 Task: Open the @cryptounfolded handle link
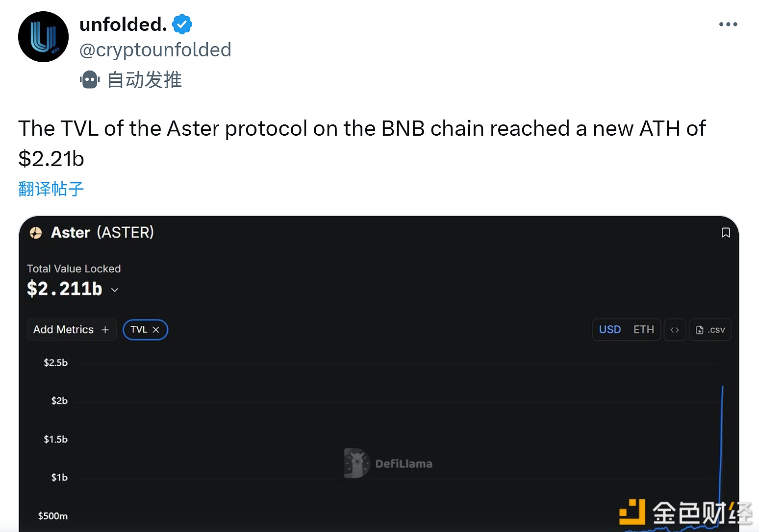(155, 50)
